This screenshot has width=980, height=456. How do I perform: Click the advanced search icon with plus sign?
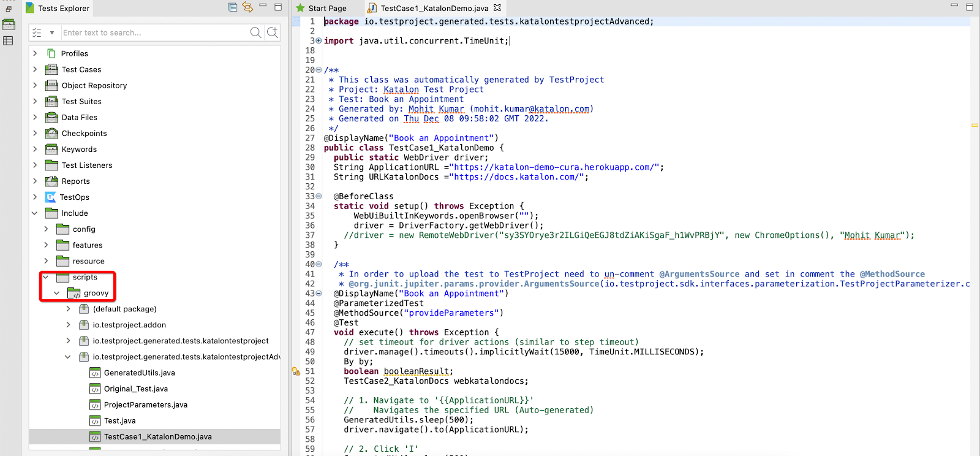coord(273,32)
